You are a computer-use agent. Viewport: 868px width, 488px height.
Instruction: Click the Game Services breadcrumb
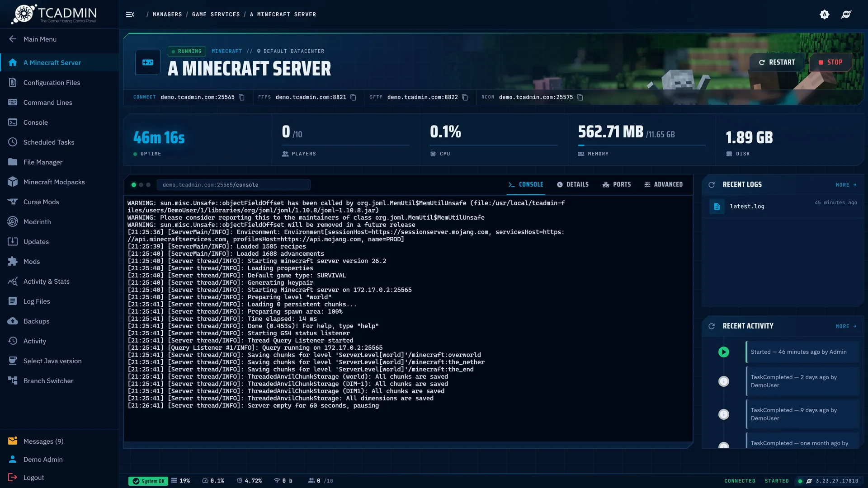tap(216, 14)
